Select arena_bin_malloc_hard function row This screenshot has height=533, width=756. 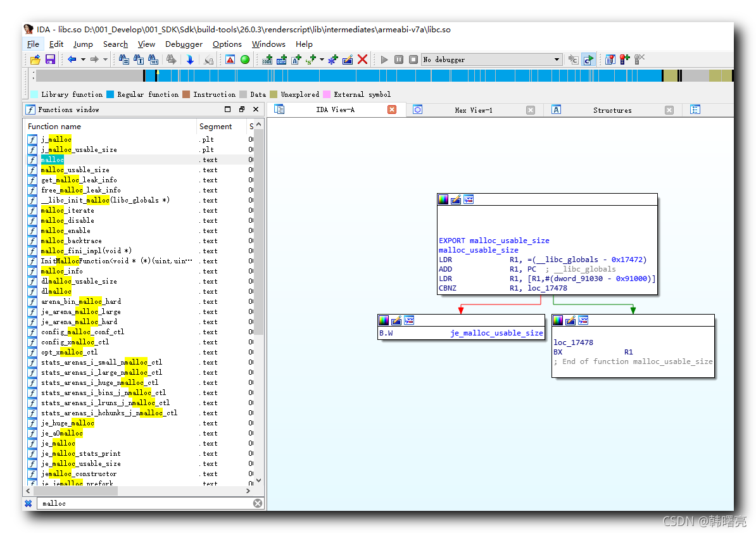pos(140,301)
